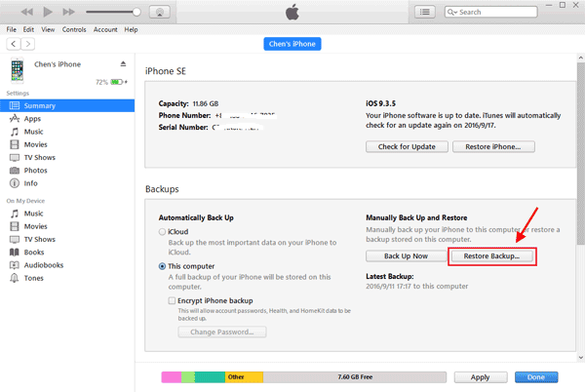Open the AirPlay output button

(x=160, y=12)
